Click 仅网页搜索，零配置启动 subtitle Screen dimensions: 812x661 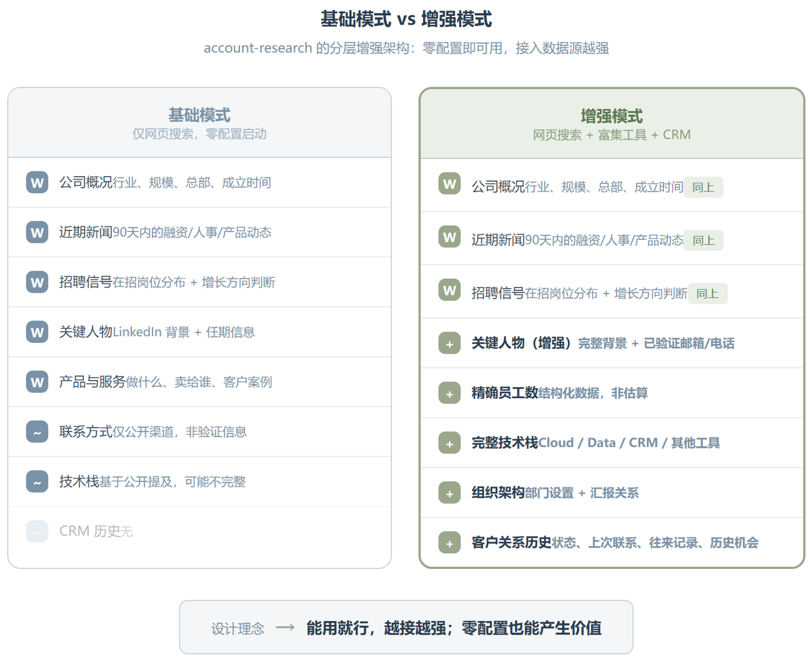click(199, 134)
